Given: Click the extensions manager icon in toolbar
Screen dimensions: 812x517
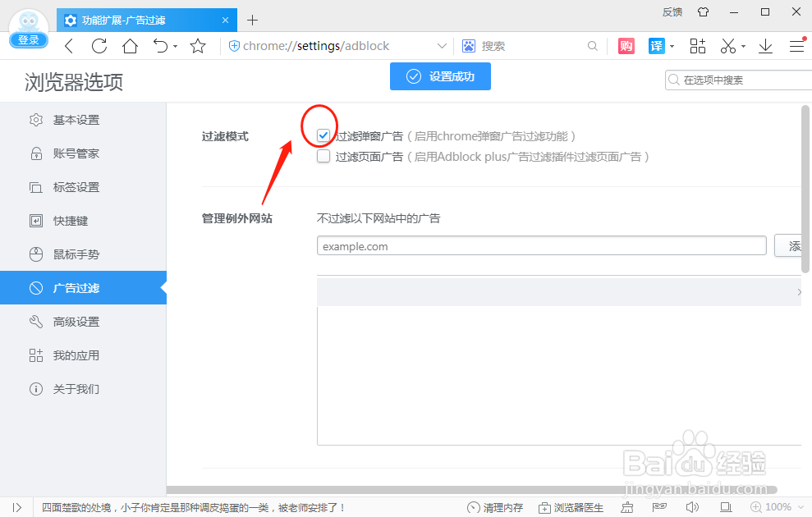Looking at the screenshot, I should coord(697,46).
